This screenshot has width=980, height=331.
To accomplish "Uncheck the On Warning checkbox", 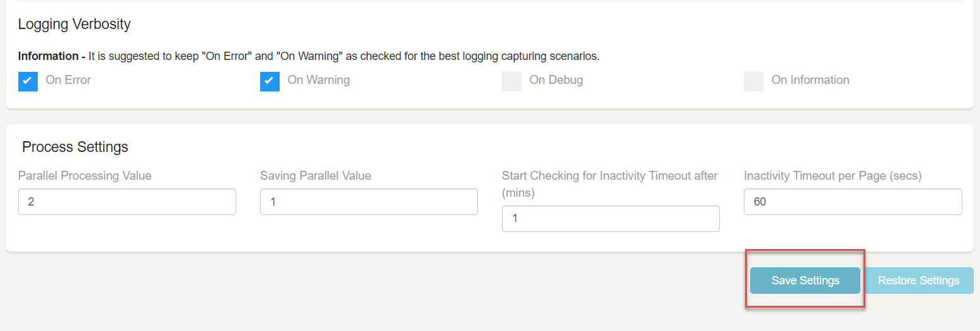I will 270,81.
